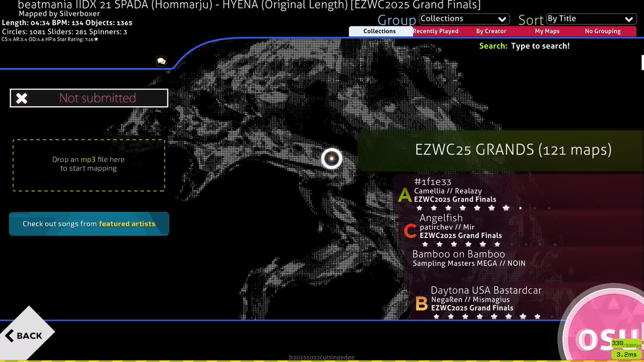Click the Not submitted status button
Viewport: 644px width, 362px height.
click(x=89, y=98)
